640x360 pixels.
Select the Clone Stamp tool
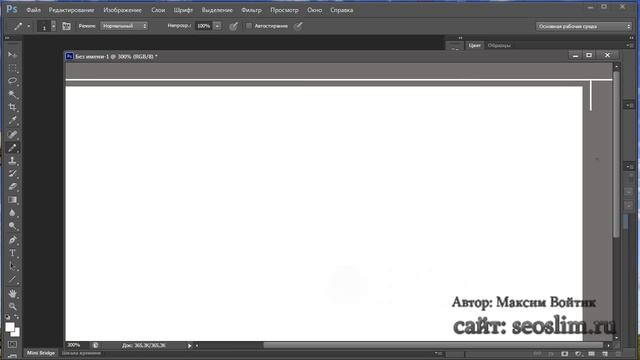coord(12,161)
